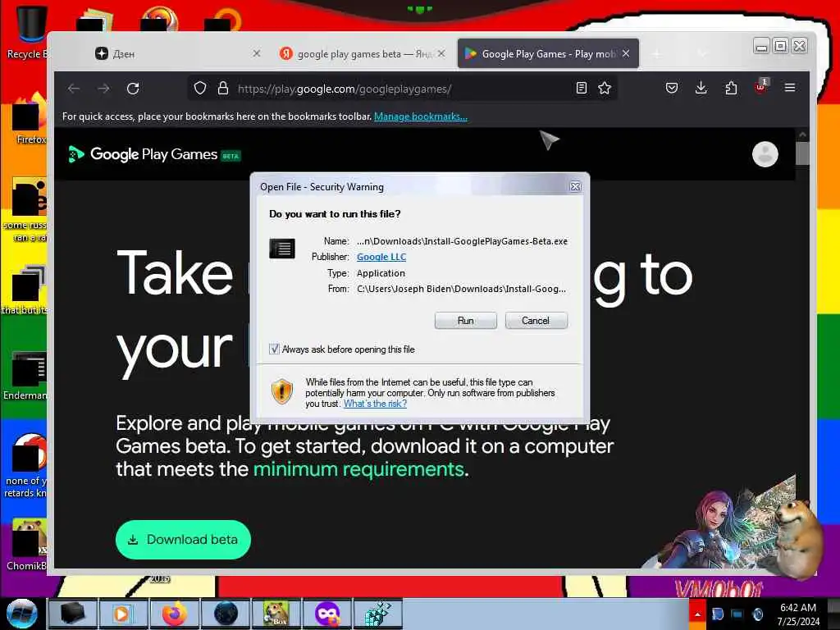Click the uBlock extension icon with badge
This screenshot has height=630, width=840.
click(760, 87)
